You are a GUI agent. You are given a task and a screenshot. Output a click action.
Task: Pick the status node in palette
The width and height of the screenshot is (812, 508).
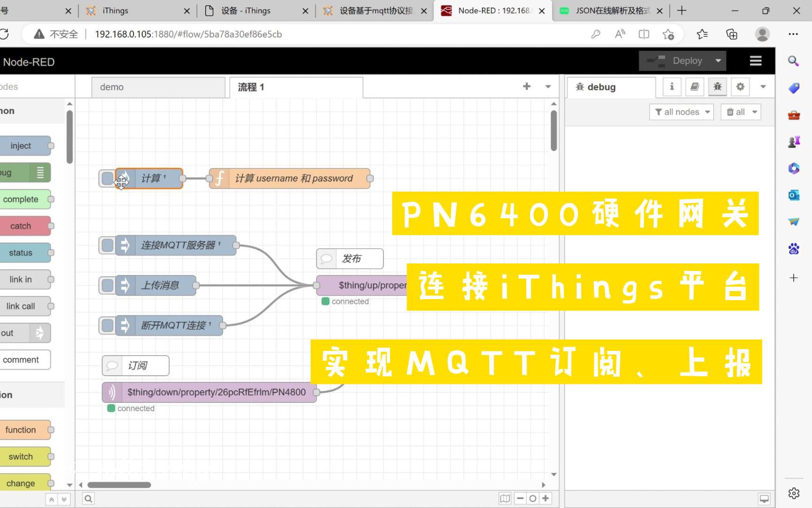(25, 253)
